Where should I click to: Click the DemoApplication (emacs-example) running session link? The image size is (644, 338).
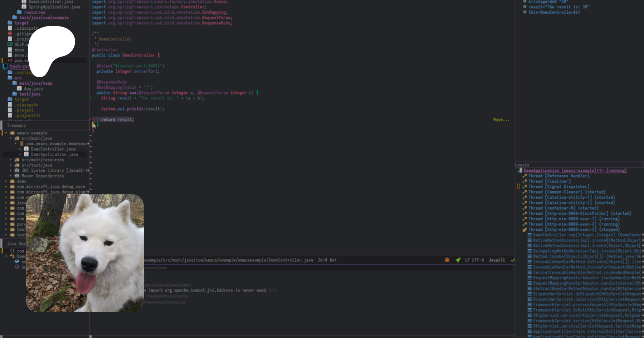(575, 171)
